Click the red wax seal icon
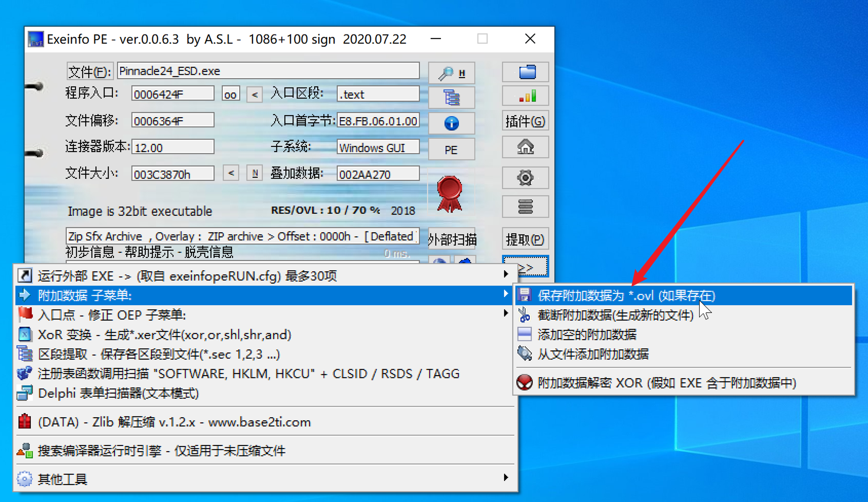This screenshot has width=868, height=502. click(450, 194)
